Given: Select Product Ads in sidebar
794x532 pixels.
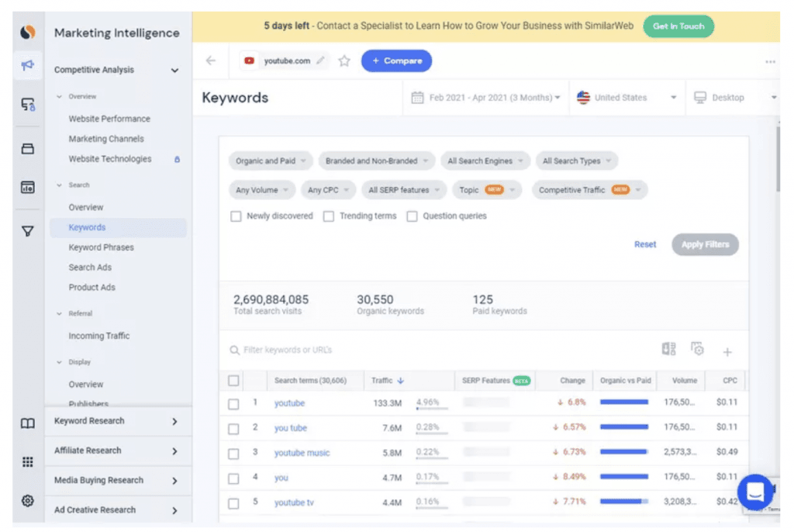Looking at the screenshot, I should click(92, 287).
